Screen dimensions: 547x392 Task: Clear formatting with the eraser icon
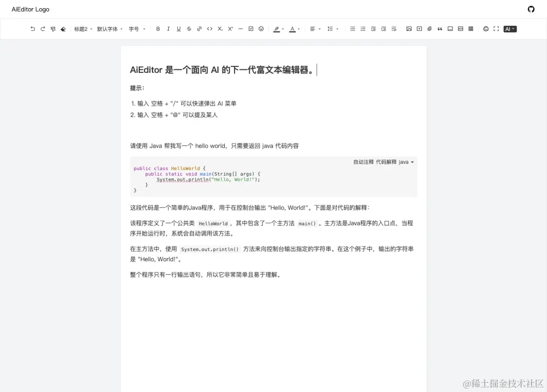[63, 29]
